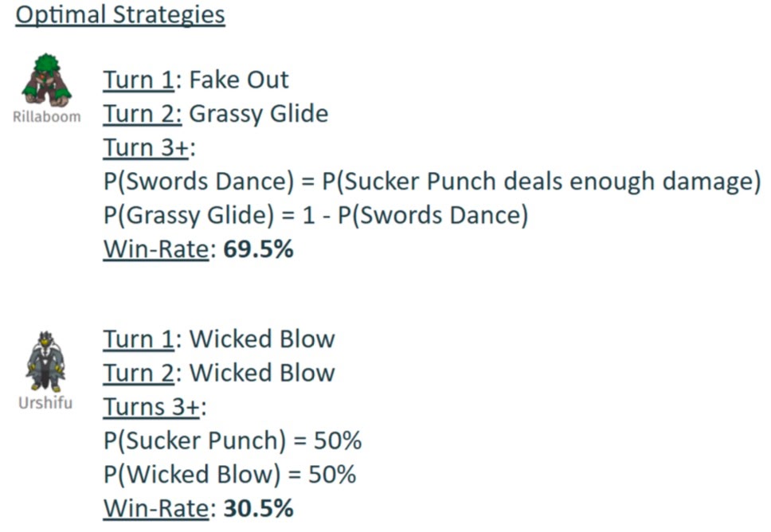Click Rillaboom's Win-Rate underlined label
Viewport: 771px width, 532px height.
(x=156, y=249)
